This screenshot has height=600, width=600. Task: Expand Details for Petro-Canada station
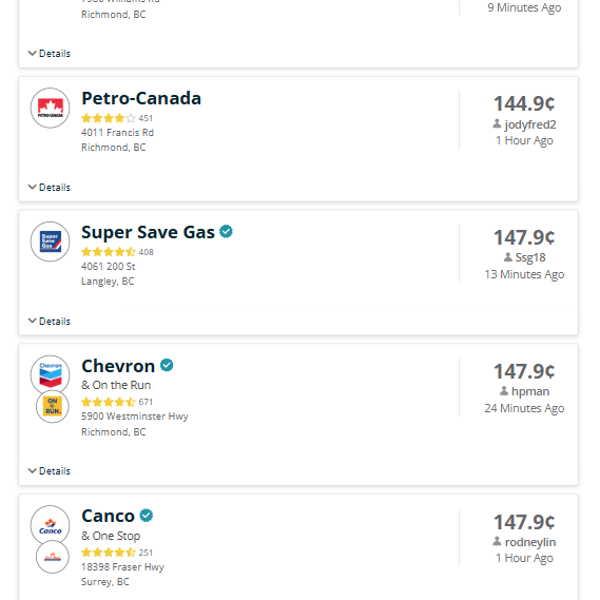click(49, 187)
